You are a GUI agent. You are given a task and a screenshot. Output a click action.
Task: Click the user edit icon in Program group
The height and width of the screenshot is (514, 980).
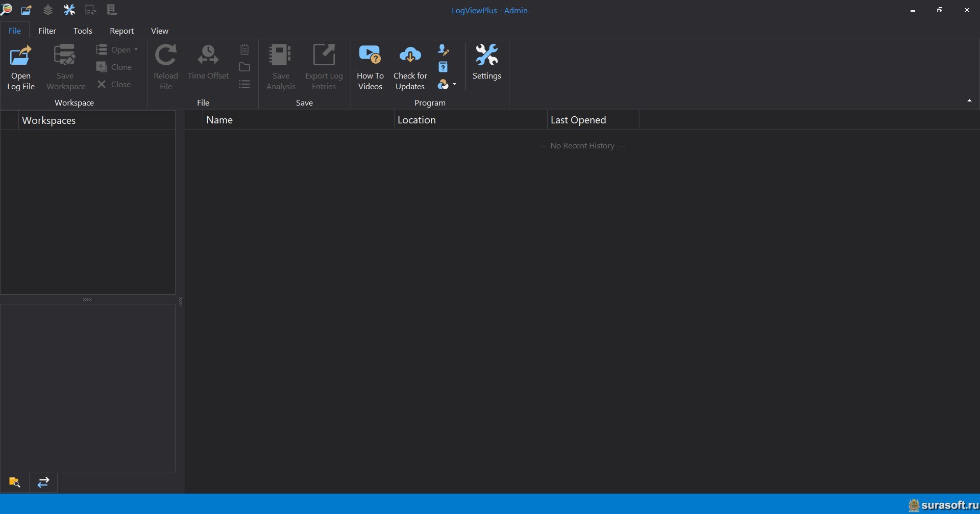443,49
